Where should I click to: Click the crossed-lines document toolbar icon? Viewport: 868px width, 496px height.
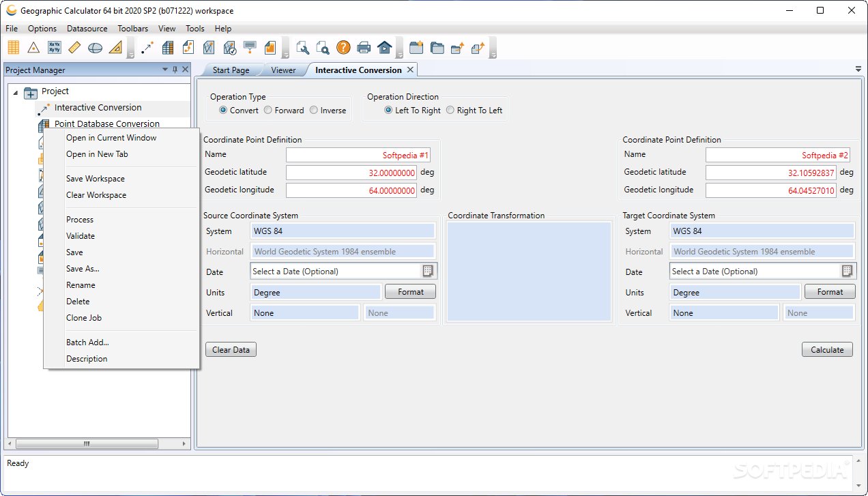tap(209, 47)
